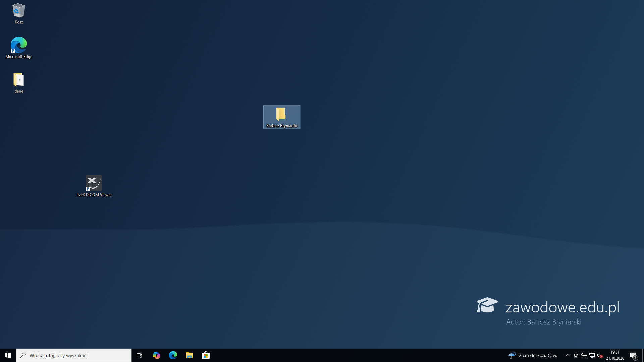Open the rain weather widget
This screenshot has height=362, width=644.
(533, 355)
